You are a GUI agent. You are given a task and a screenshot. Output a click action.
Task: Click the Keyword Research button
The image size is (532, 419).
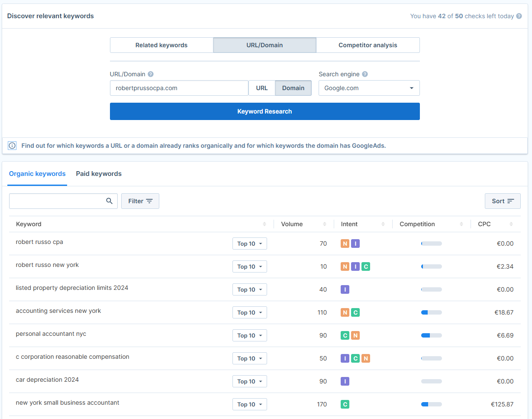(x=265, y=111)
